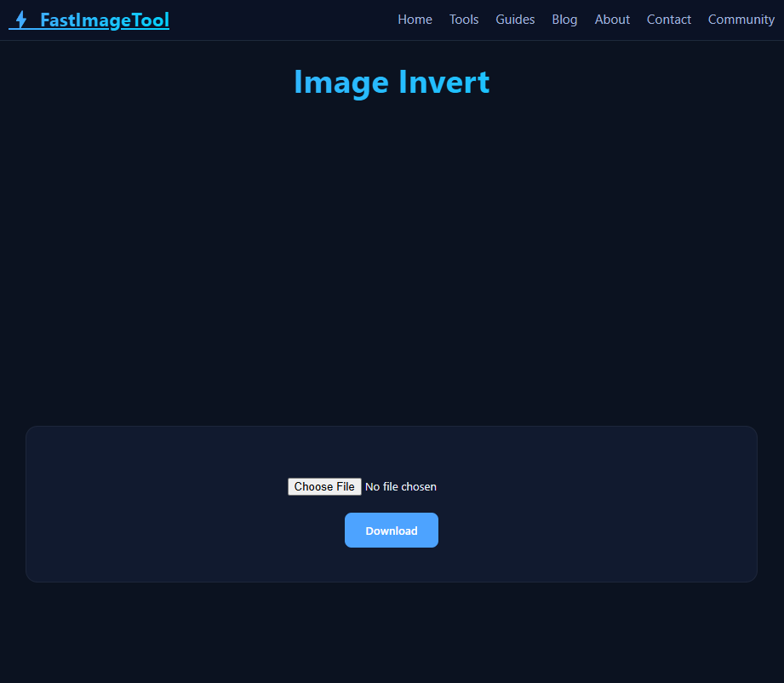Select Home from the top navigation bar
The image size is (784, 683).
pyautogui.click(x=415, y=19)
